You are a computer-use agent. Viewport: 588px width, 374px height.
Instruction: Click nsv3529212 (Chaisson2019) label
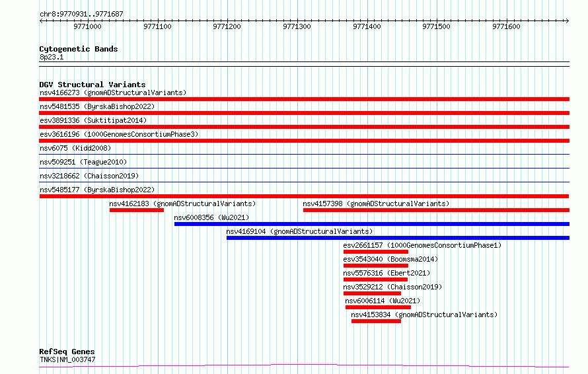click(392, 287)
